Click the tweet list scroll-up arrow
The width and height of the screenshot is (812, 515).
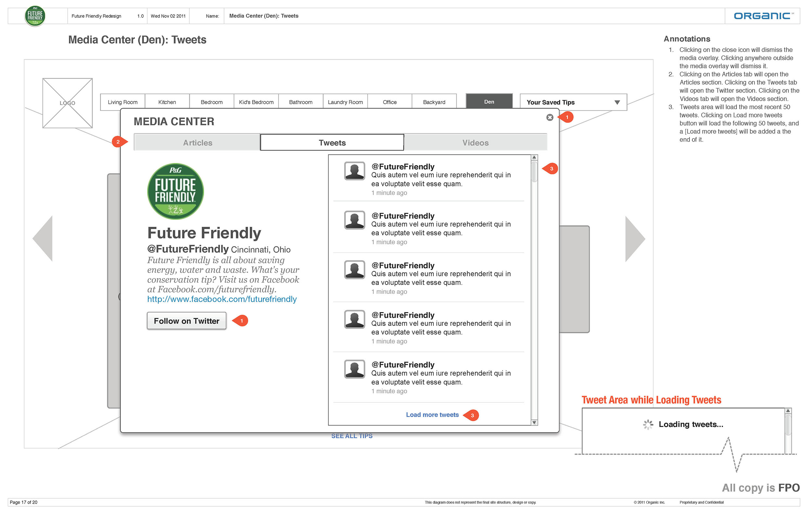(534, 157)
